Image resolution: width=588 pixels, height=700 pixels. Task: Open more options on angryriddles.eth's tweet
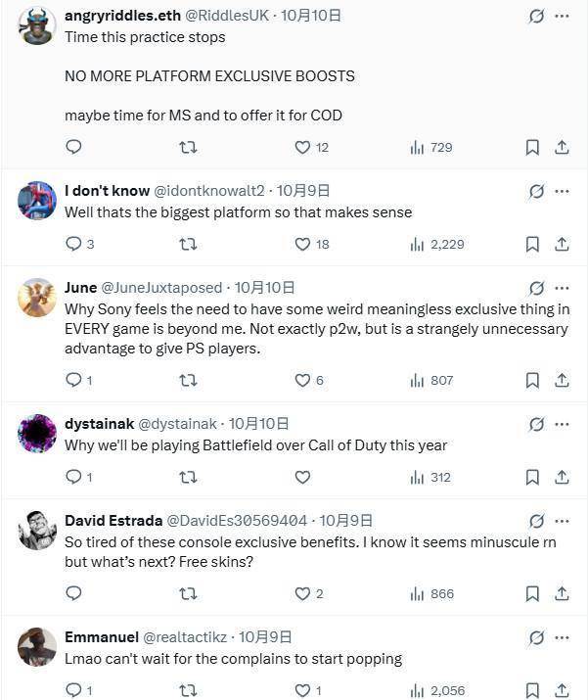562,17
